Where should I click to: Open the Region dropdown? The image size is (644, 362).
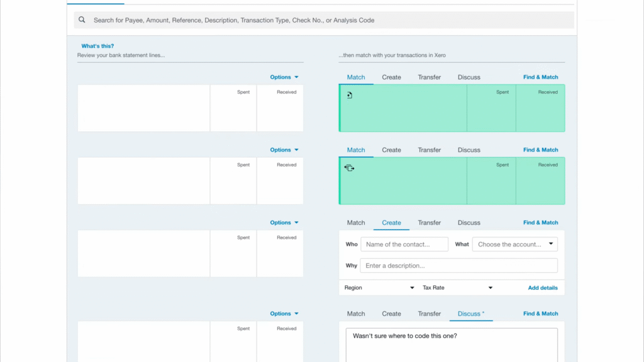coord(379,288)
